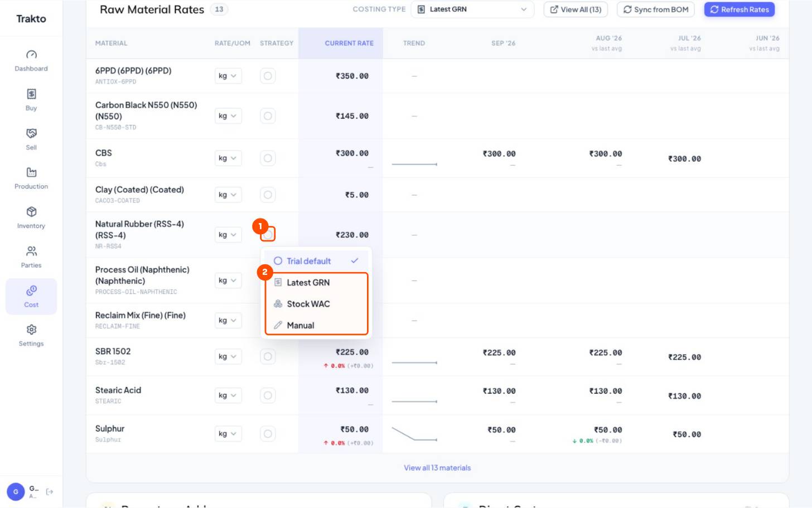This screenshot has width=812, height=508.
Task: Click the 13 count badge
Action: 219,9
